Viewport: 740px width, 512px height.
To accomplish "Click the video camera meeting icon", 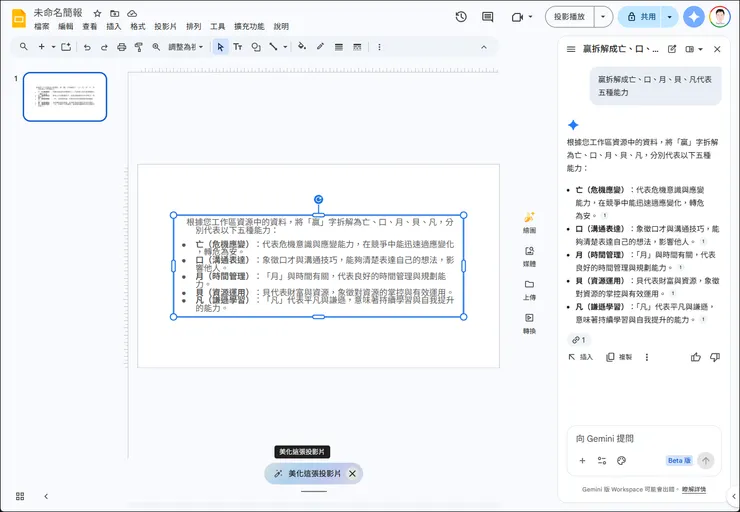I will [517, 17].
